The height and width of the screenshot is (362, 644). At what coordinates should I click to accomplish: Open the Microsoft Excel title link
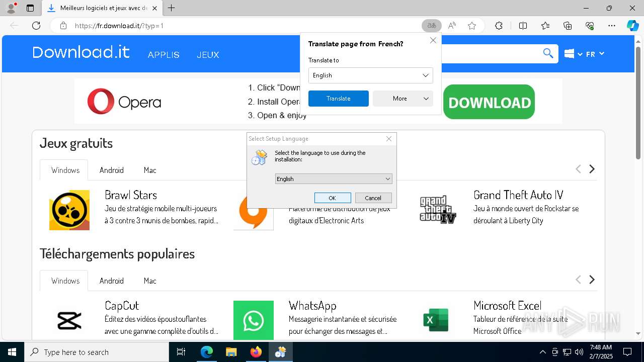[507, 306]
